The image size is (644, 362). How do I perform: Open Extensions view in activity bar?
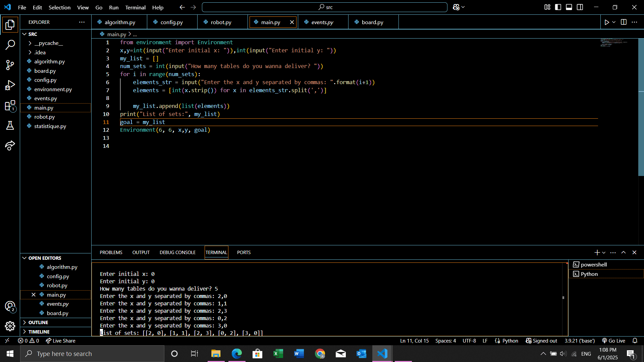(x=10, y=106)
